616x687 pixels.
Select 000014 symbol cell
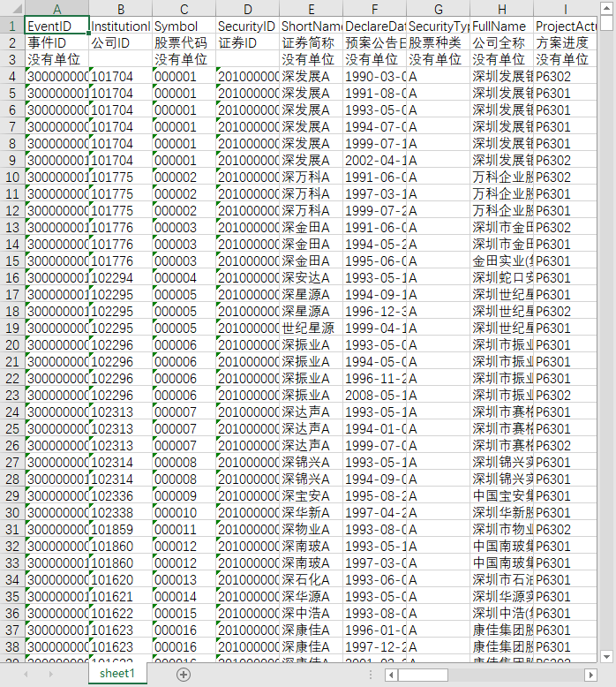click(x=184, y=596)
